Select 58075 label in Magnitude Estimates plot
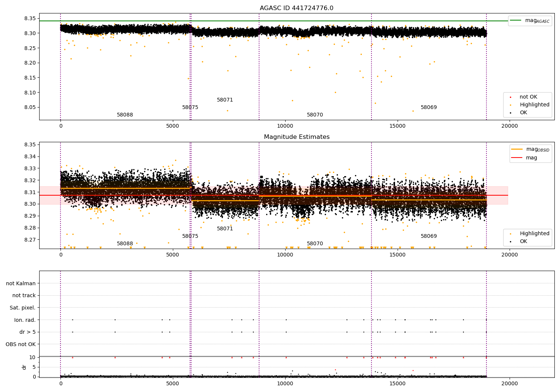Screen dimensions: 560x392 pyautogui.click(x=190, y=236)
